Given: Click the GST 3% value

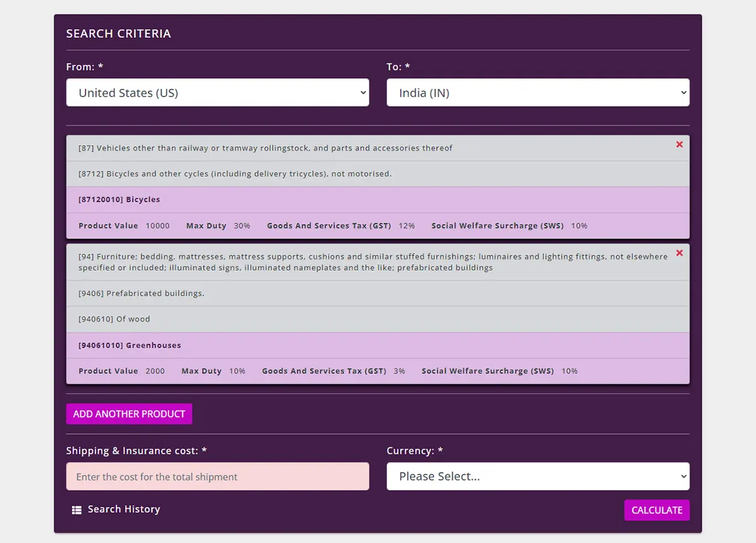Looking at the screenshot, I should [x=399, y=371].
